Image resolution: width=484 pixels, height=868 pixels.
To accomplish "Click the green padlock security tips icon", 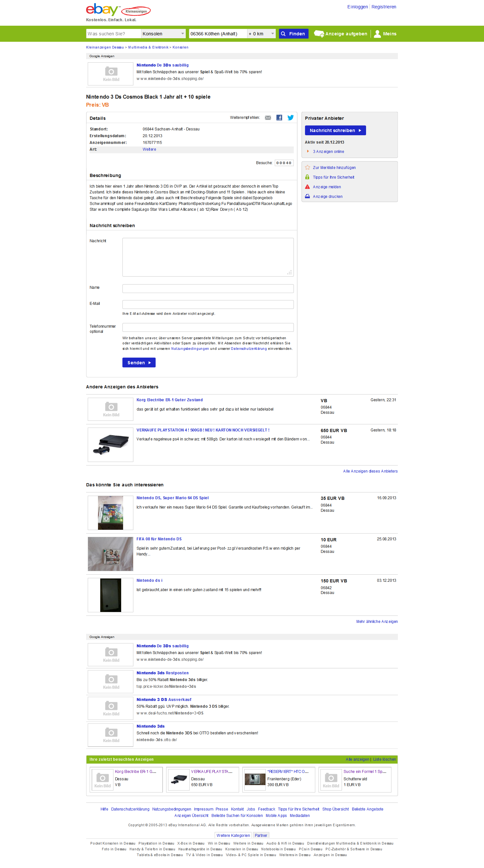I will tap(307, 177).
